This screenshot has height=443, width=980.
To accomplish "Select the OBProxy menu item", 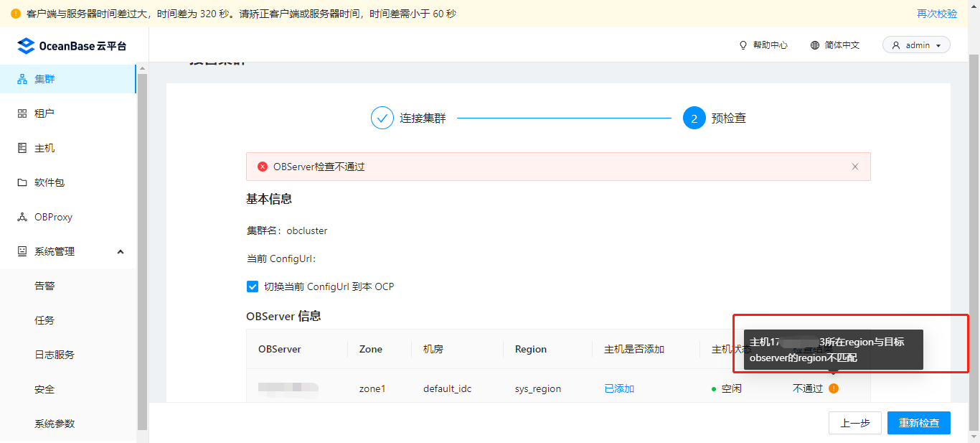I will point(68,217).
